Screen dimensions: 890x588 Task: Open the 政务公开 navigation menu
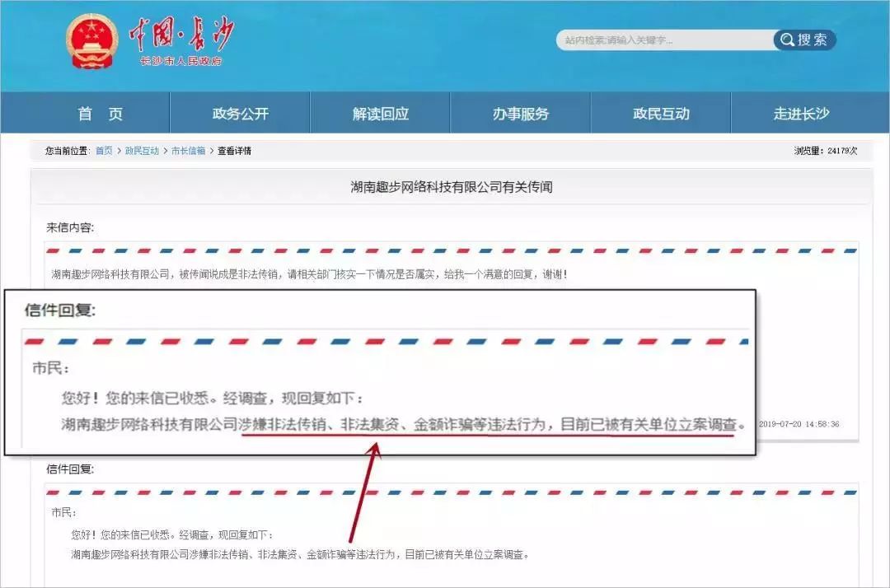[240, 114]
